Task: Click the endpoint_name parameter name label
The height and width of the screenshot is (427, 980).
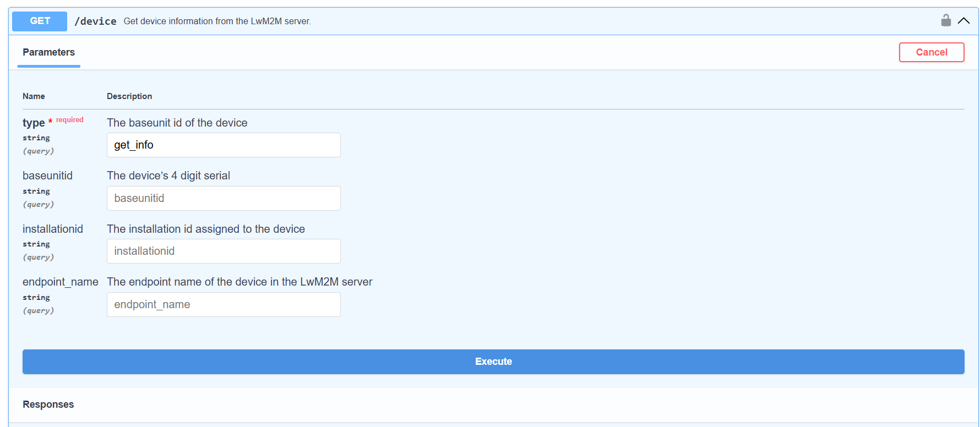Action: 61,282
